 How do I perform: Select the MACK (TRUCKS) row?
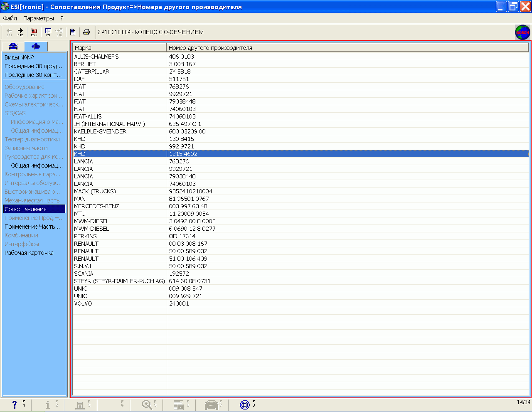pyautogui.click(x=301, y=191)
